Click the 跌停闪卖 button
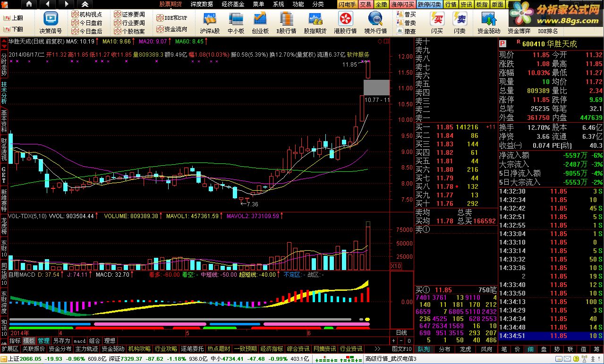 point(430,4)
